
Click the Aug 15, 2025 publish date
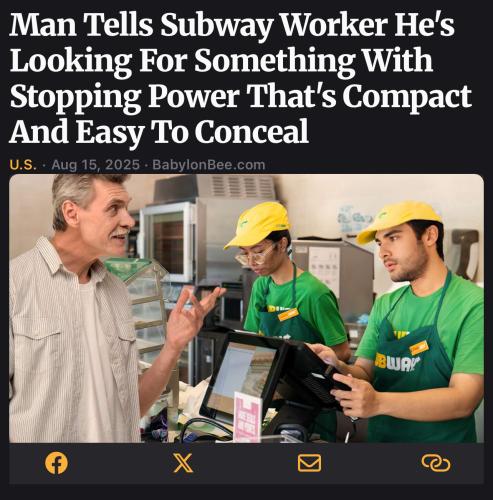point(96,165)
